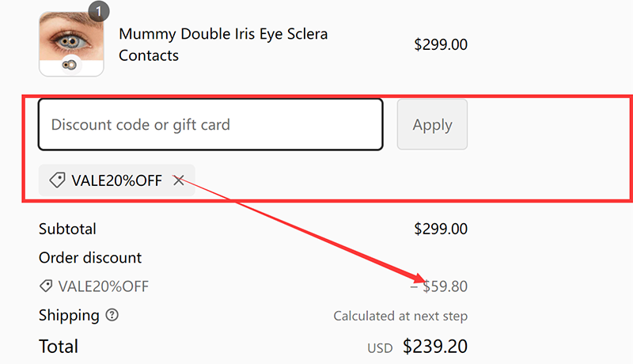Click the Order discount label
The height and width of the screenshot is (364, 633).
click(90, 258)
